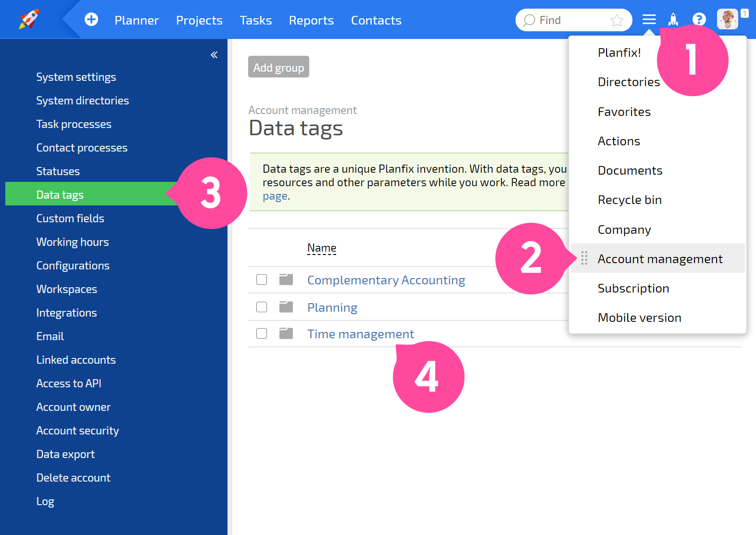Click the magnifier search icon
Viewport: 756px width, 535px height.
coord(529,20)
